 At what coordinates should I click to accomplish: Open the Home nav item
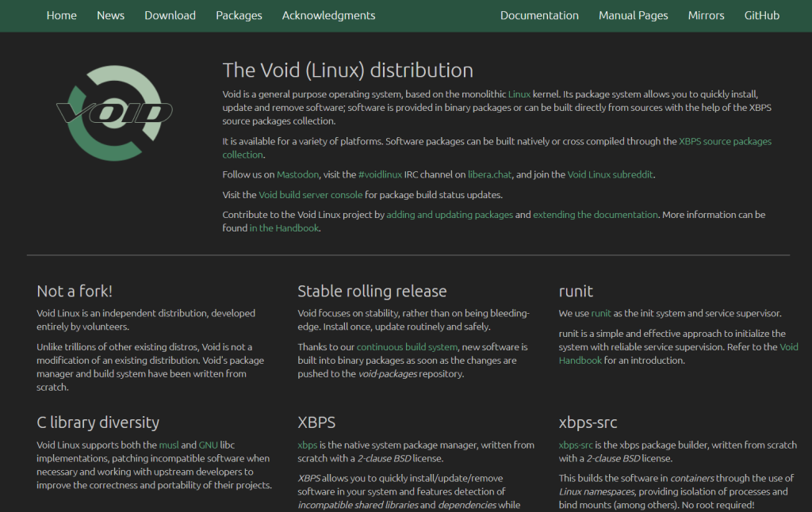pos(62,16)
